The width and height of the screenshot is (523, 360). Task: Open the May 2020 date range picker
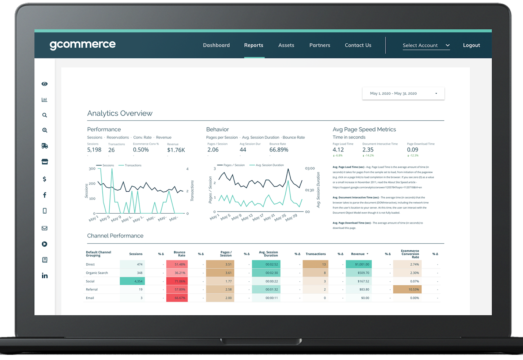(403, 93)
